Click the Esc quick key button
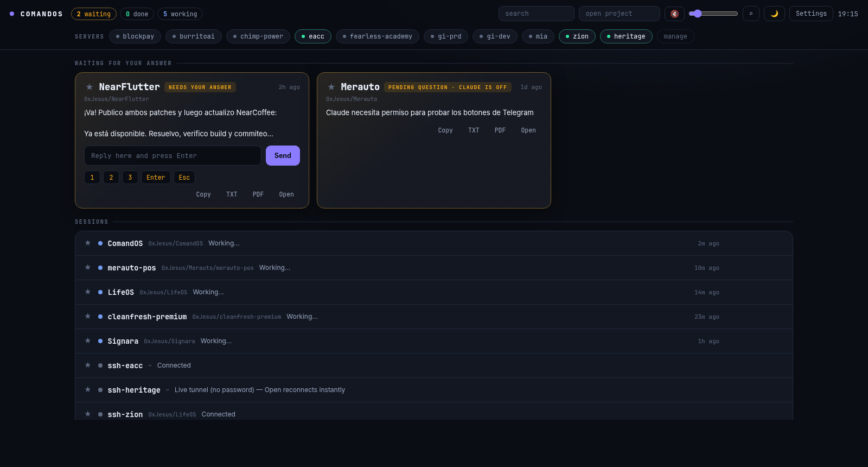The height and width of the screenshot is (467, 868). pyautogui.click(x=184, y=178)
